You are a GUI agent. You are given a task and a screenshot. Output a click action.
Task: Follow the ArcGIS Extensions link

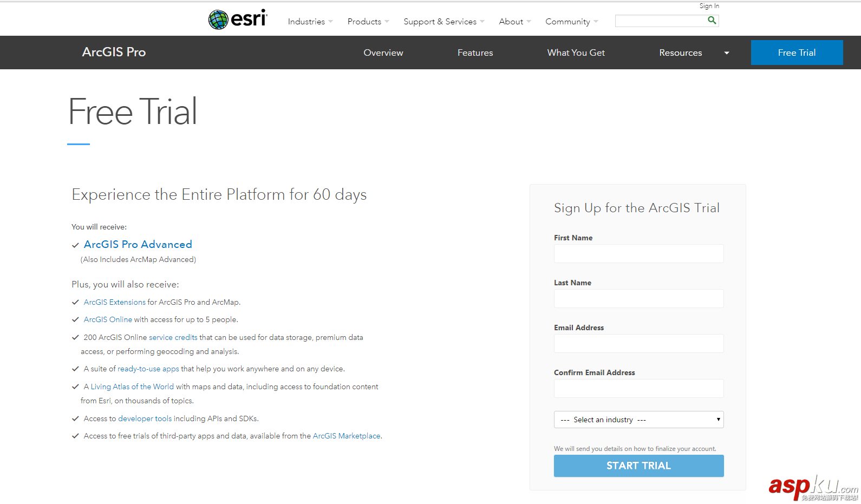coord(115,302)
